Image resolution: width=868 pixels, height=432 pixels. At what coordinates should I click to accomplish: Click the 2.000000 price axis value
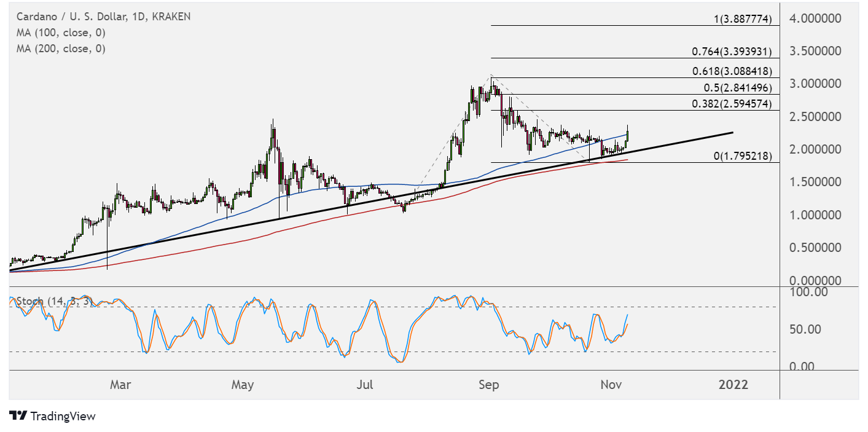[x=815, y=149]
